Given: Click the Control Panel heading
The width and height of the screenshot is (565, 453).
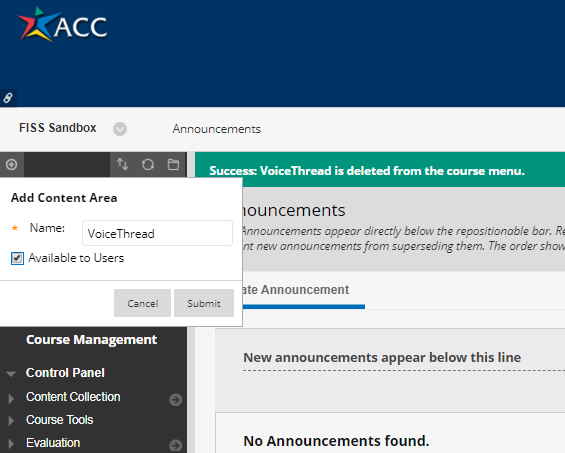Looking at the screenshot, I should (x=65, y=373).
